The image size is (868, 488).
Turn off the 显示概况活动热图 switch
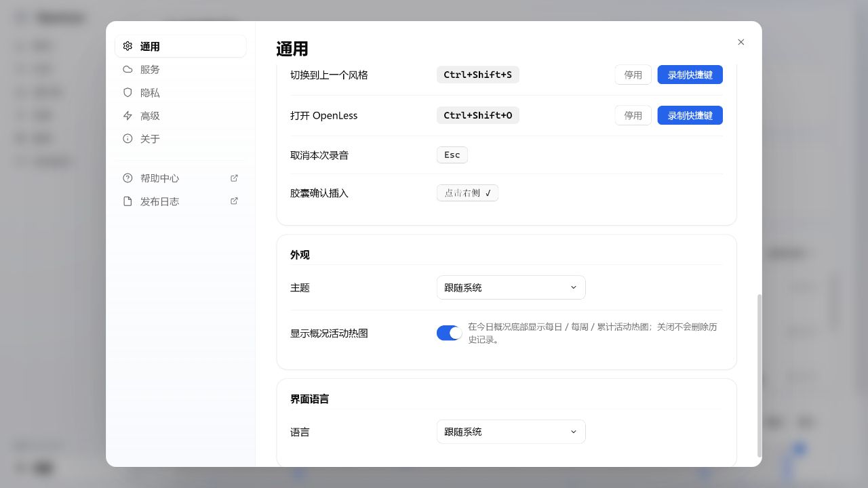coord(450,333)
